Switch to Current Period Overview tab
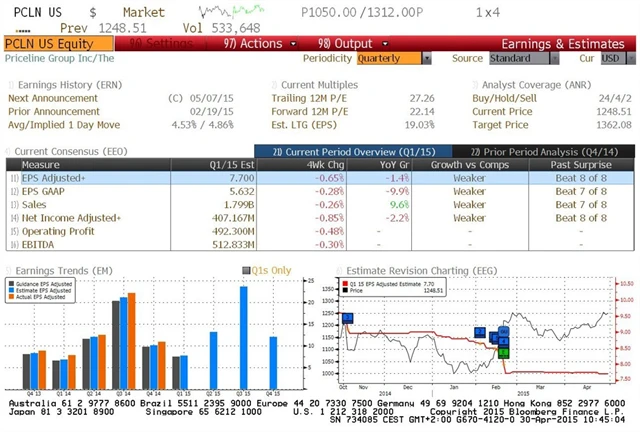The height and width of the screenshot is (432, 640). coord(332,150)
